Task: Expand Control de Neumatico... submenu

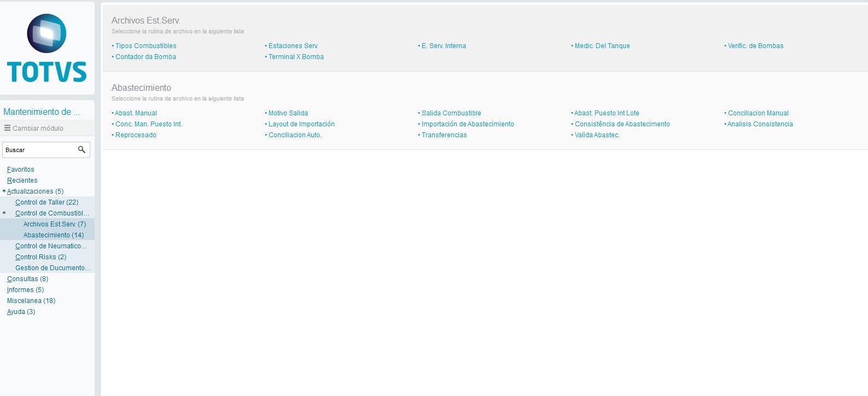Action: pos(51,246)
